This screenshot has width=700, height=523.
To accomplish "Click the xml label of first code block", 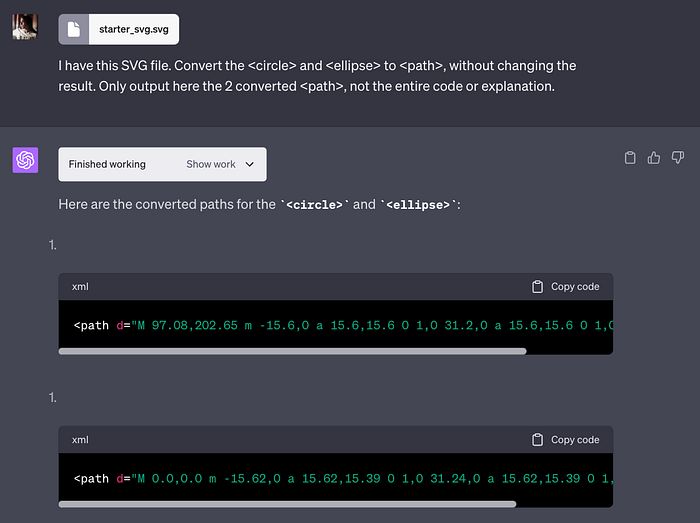I will tap(80, 287).
